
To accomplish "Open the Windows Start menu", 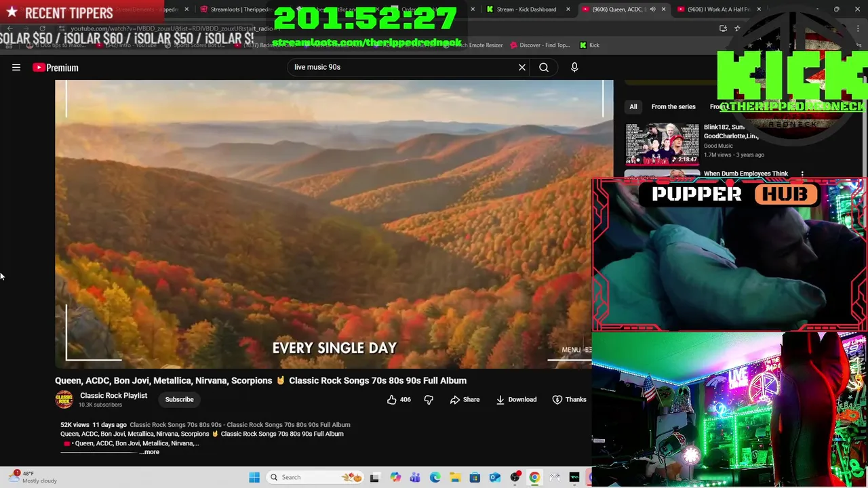I will point(254,477).
